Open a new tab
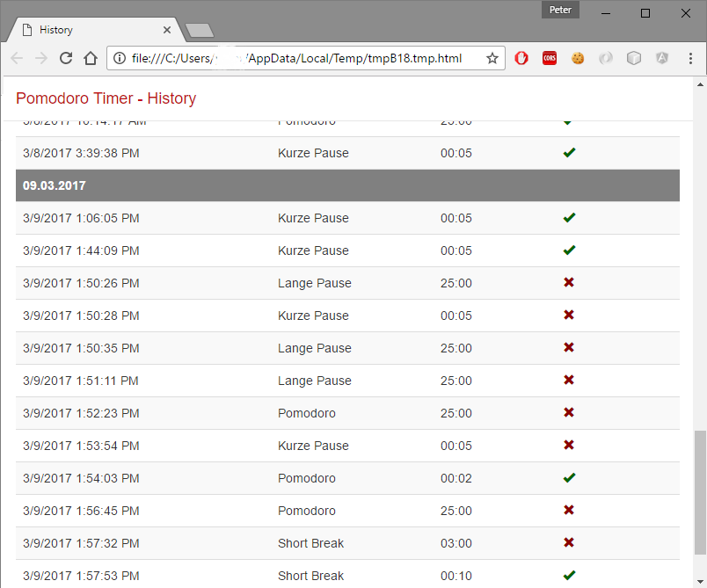The image size is (707, 588). click(x=200, y=30)
